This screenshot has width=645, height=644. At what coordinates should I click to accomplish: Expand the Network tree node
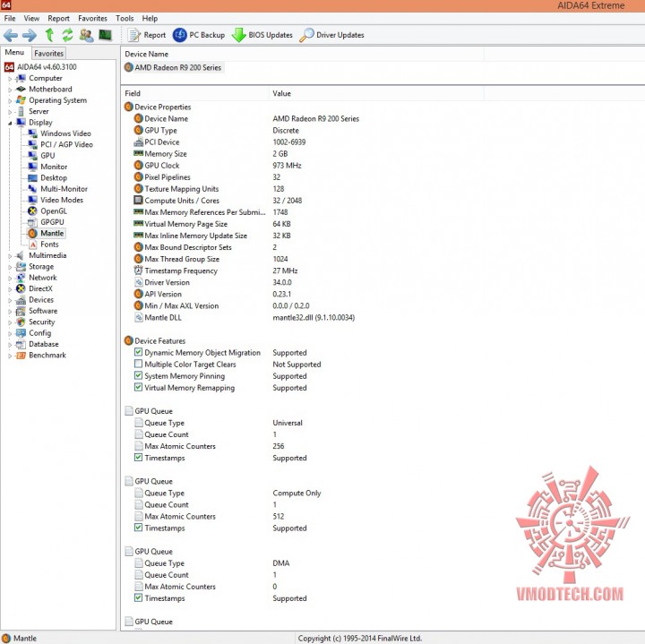[x=10, y=278]
